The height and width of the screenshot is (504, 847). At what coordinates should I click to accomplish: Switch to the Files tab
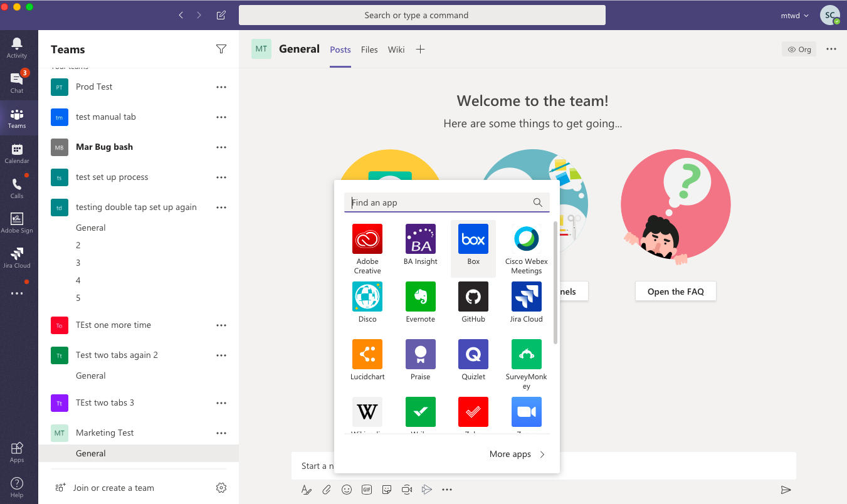(369, 50)
